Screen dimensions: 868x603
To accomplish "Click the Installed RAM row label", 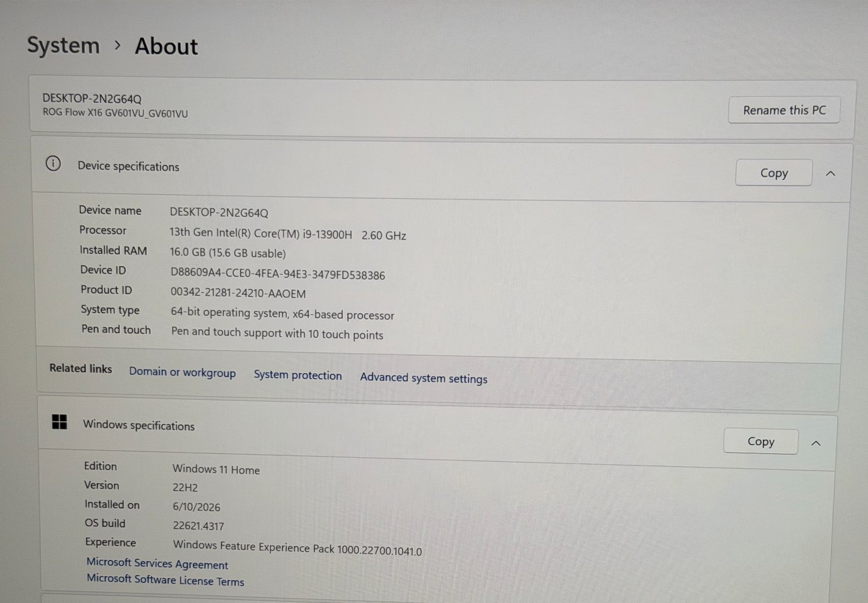I will [x=113, y=250].
